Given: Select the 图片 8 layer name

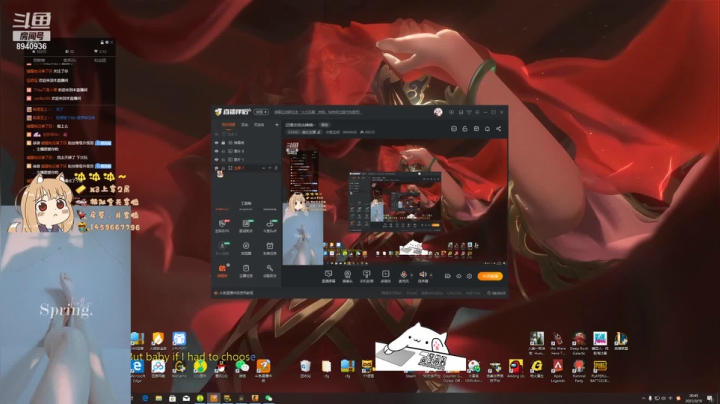Looking at the screenshot, I should (239, 151).
